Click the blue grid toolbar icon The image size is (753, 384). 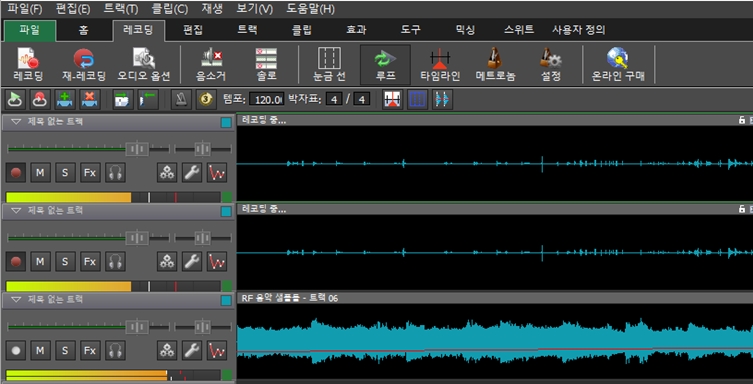coord(417,99)
